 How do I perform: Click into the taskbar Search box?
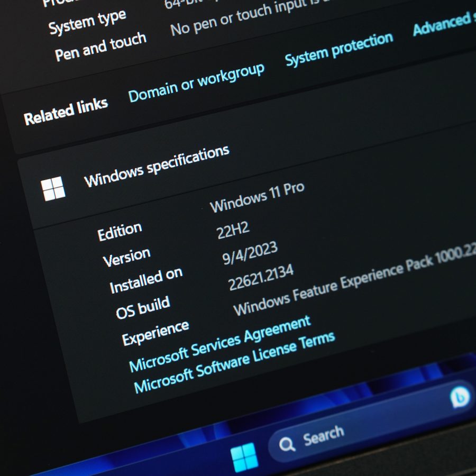click(372, 422)
